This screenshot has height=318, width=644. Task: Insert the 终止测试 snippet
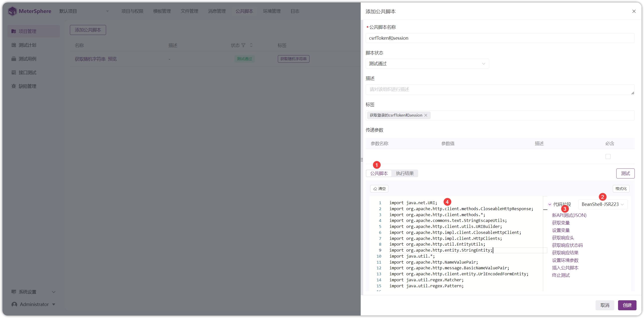[x=561, y=275]
